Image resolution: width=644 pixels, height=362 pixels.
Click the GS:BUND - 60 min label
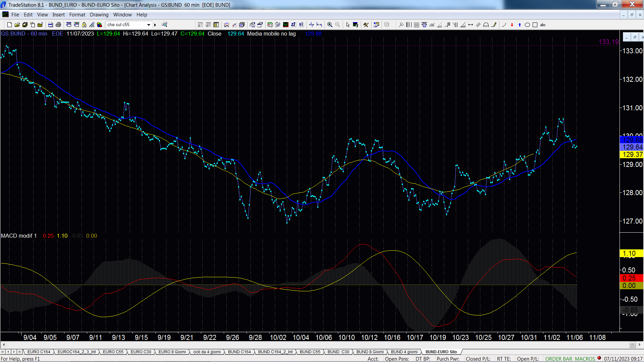[24, 34]
